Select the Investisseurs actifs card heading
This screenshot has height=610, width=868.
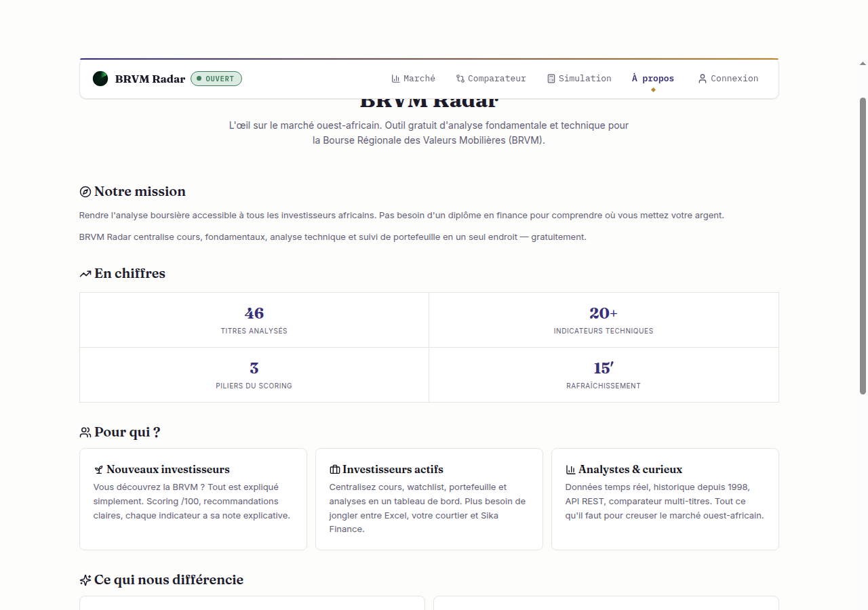[393, 470]
